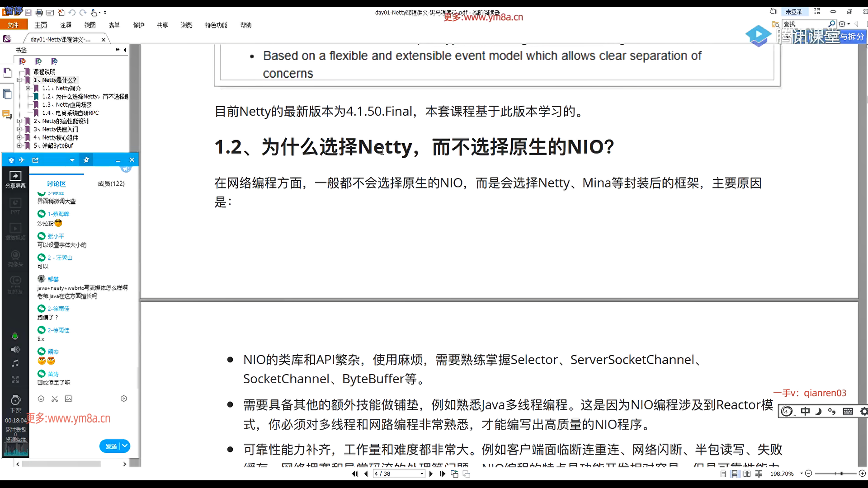Click the insert image icon in chat

pyautogui.click(x=68, y=399)
